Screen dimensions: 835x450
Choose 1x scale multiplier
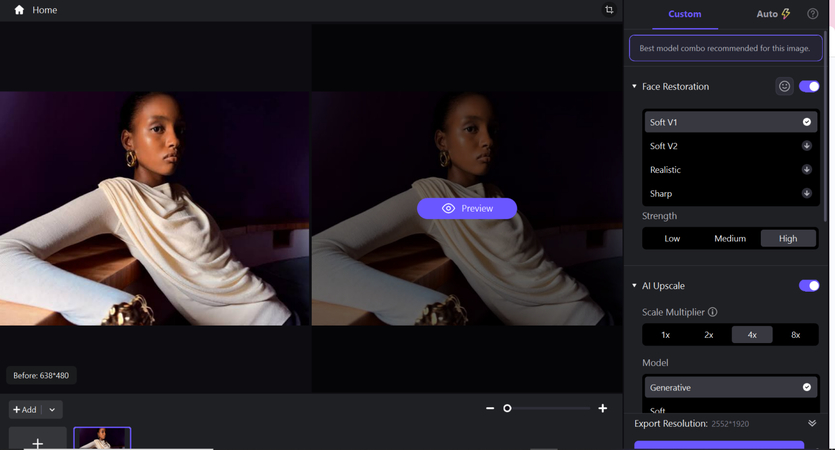click(666, 335)
